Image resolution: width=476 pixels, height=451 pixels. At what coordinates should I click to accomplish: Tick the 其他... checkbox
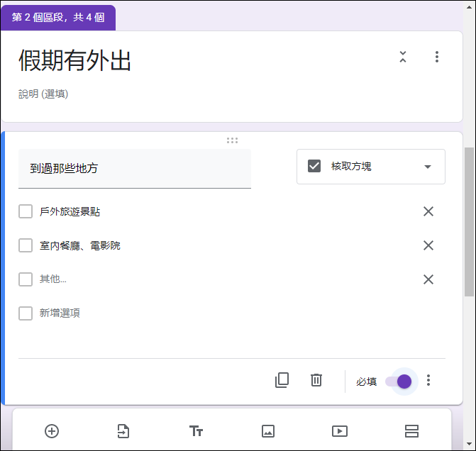[26, 279]
